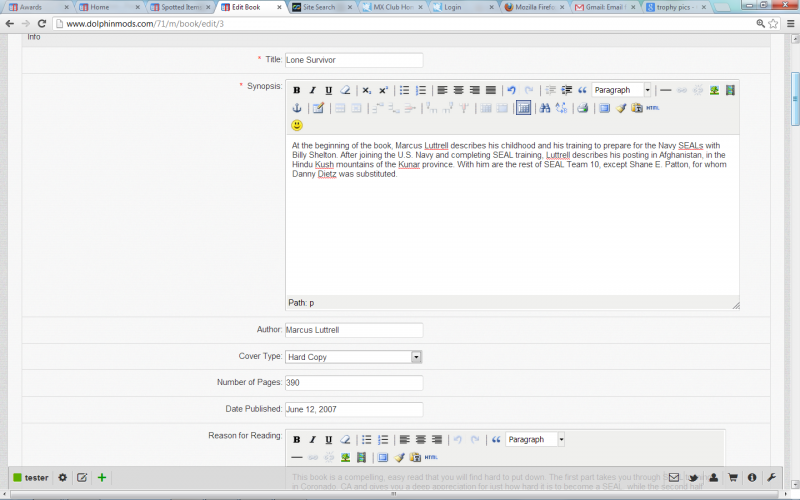
Task: Open Paragraph format dropdown in Synopsis editor
Action: pos(621,90)
